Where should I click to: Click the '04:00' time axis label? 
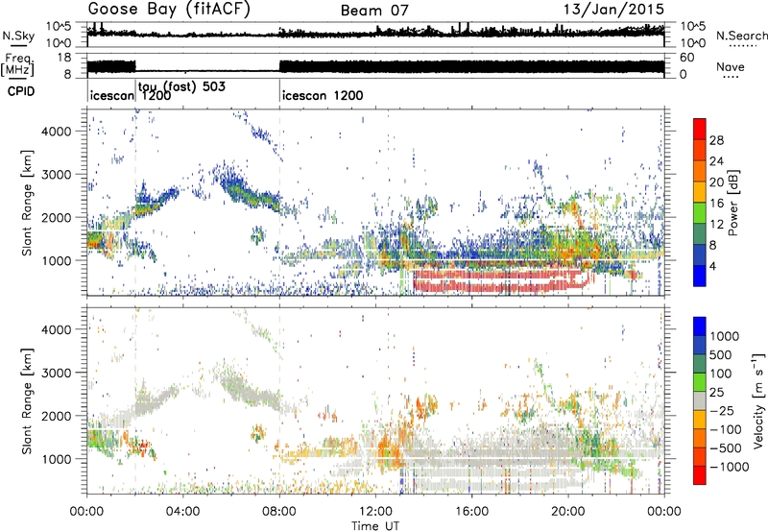(x=183, y=512)
